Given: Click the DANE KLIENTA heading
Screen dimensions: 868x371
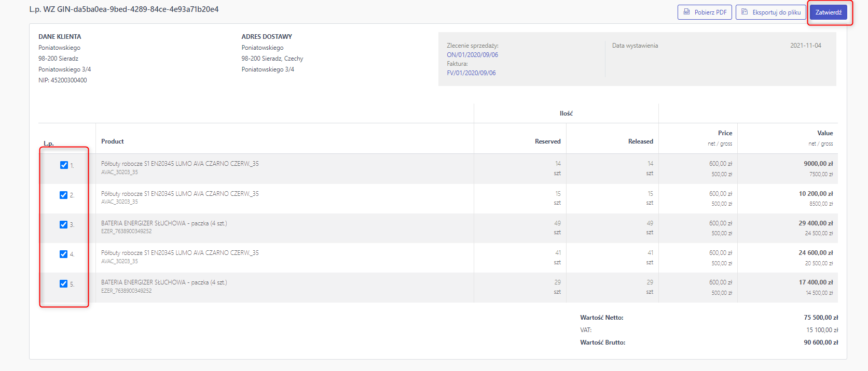Looking at the screenshot, I should point(60,37).
